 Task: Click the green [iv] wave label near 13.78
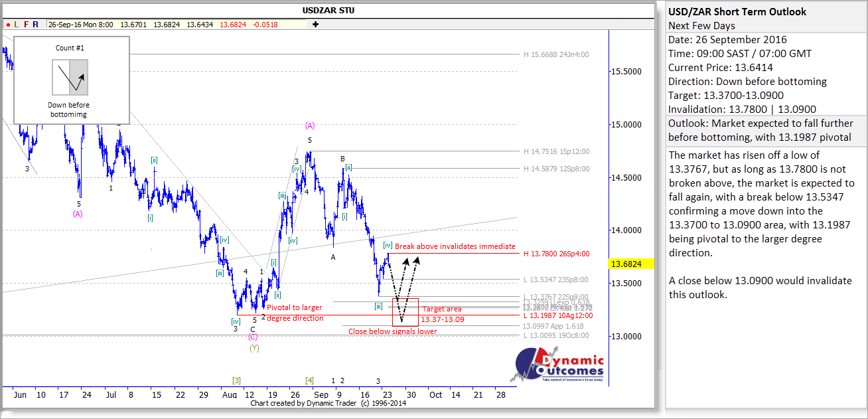coord(388,246)
